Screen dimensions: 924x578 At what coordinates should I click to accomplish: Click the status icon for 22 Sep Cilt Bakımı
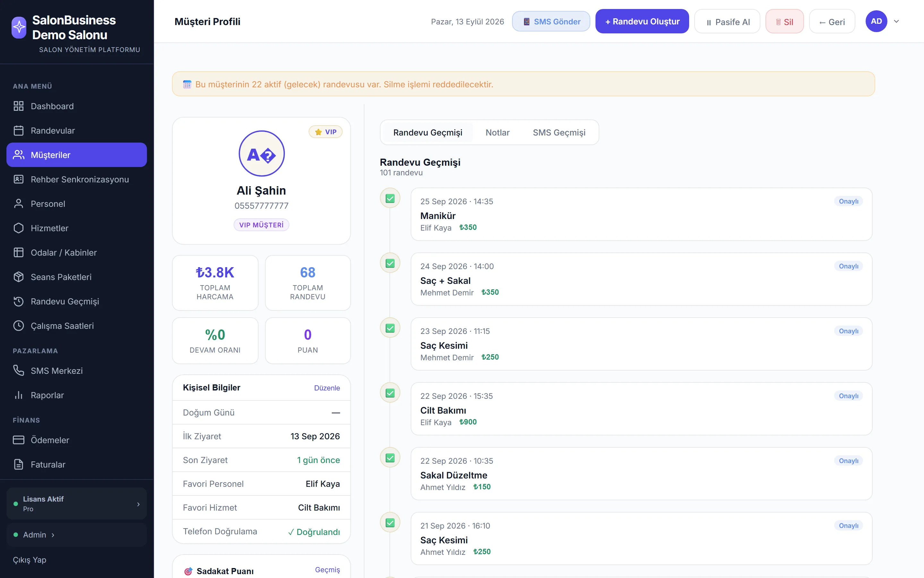click(x=390, y=393)
